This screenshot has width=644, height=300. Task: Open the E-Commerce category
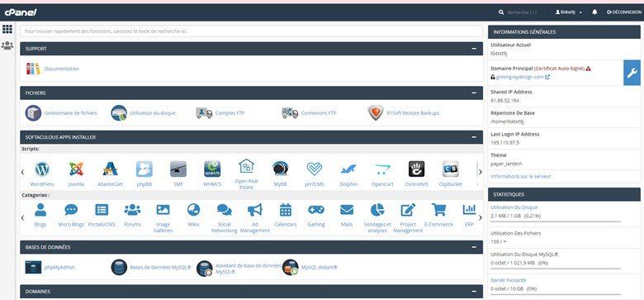(438, 210)
